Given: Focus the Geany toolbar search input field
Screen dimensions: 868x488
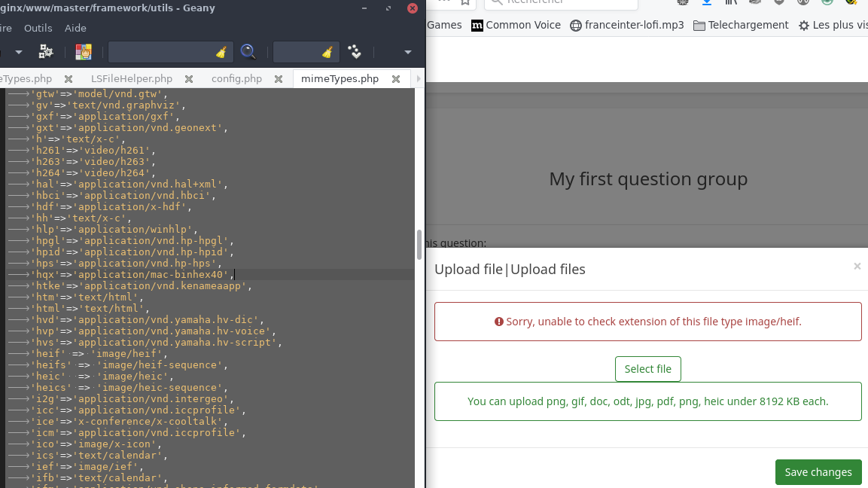Looking at the screenshot, I should pyautogui.click(x=160, y=52).
